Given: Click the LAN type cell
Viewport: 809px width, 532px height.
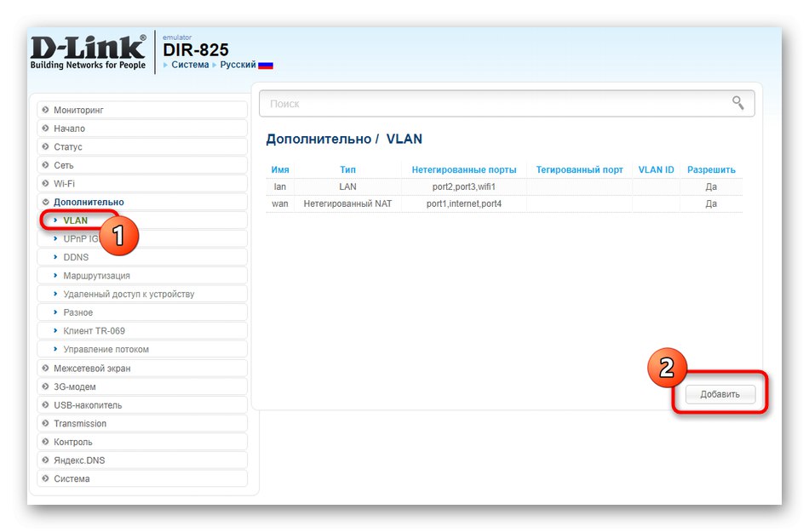Looking at the screenshot, I should coord(347,186).
